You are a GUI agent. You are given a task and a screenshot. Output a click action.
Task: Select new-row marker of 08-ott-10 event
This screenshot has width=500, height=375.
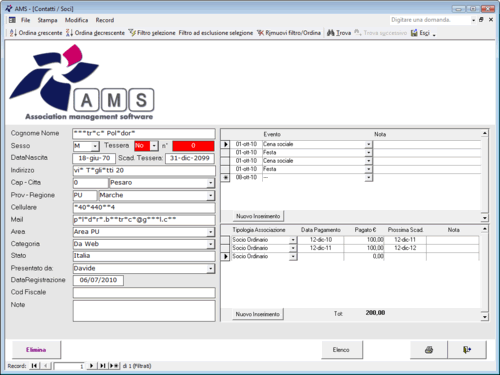click(x=226, y=178)
